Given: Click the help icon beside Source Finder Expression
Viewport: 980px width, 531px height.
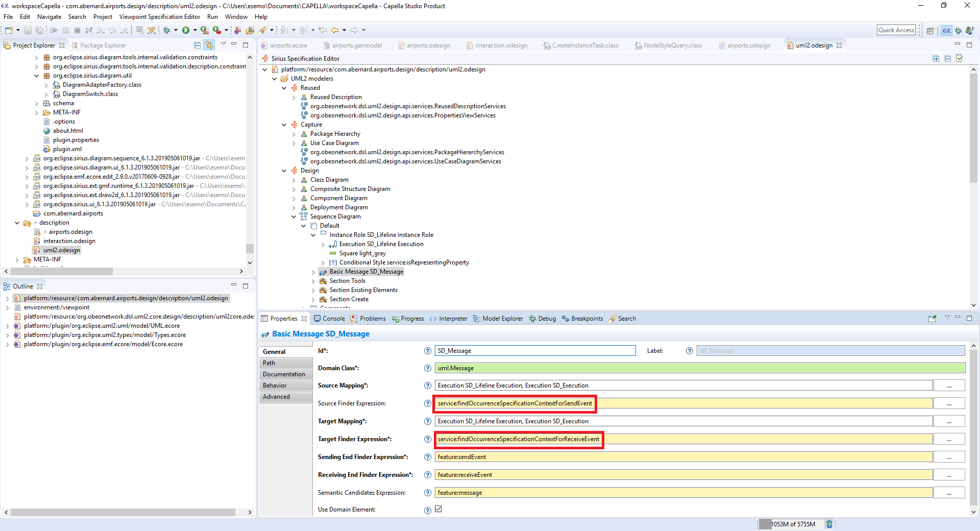Looking at the screenshot, I should 428,403.
